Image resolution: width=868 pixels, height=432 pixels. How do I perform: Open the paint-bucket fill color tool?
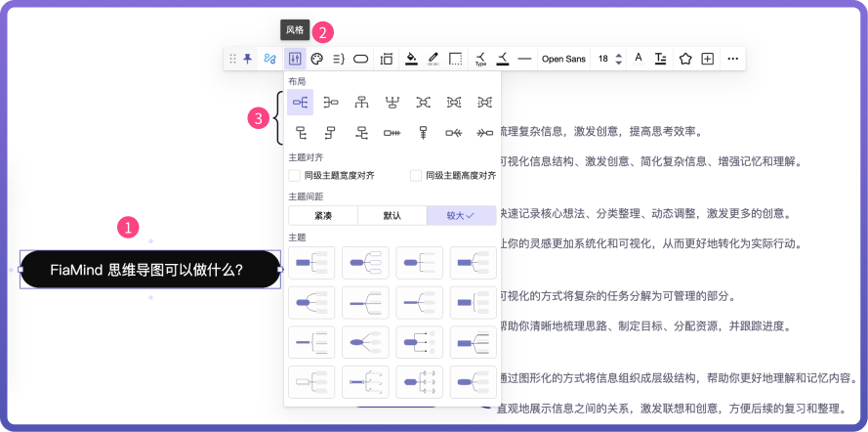tap(411, 59)
